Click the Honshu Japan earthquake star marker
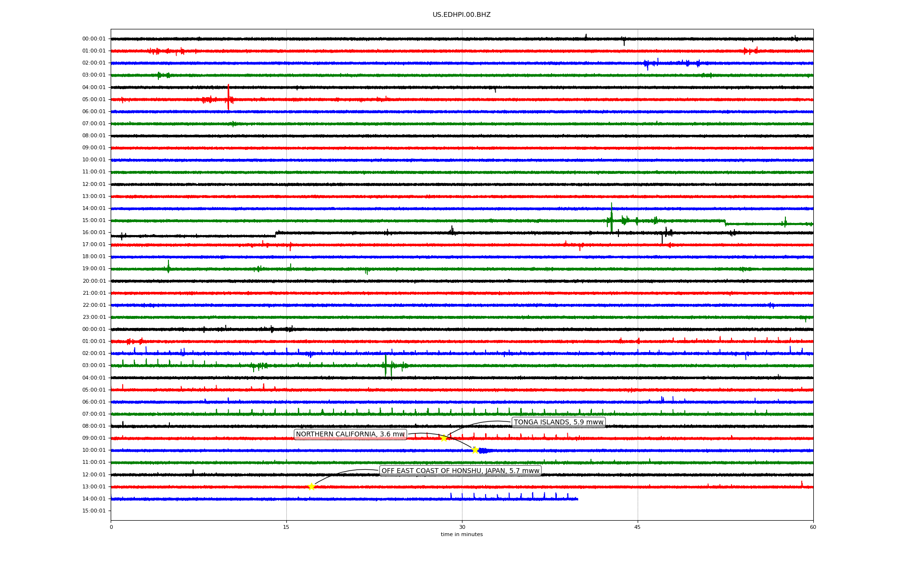Image resolution: width=924 pixels, height=578 pixels. coord(311,486)
